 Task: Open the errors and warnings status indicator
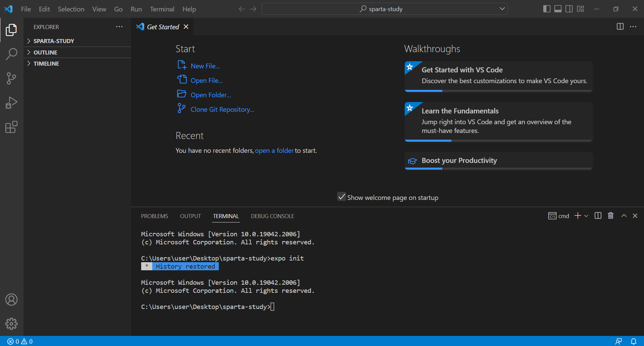click(x=20, y=341)
